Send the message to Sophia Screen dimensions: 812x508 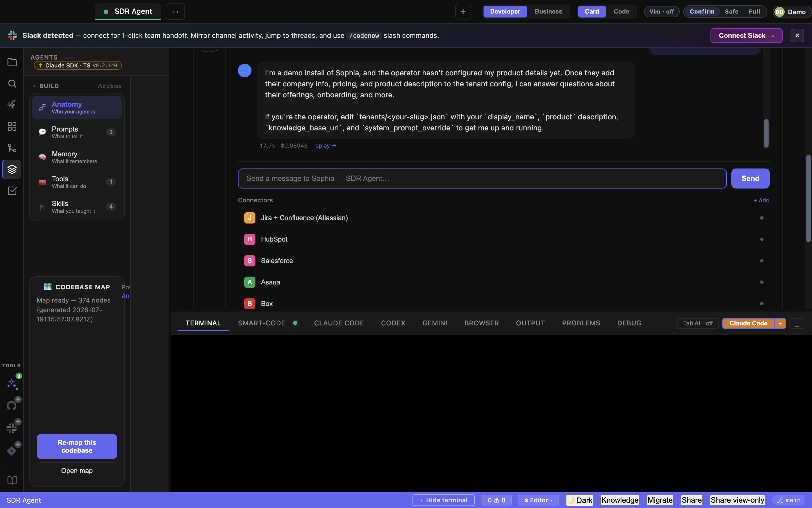pos(750,178)
